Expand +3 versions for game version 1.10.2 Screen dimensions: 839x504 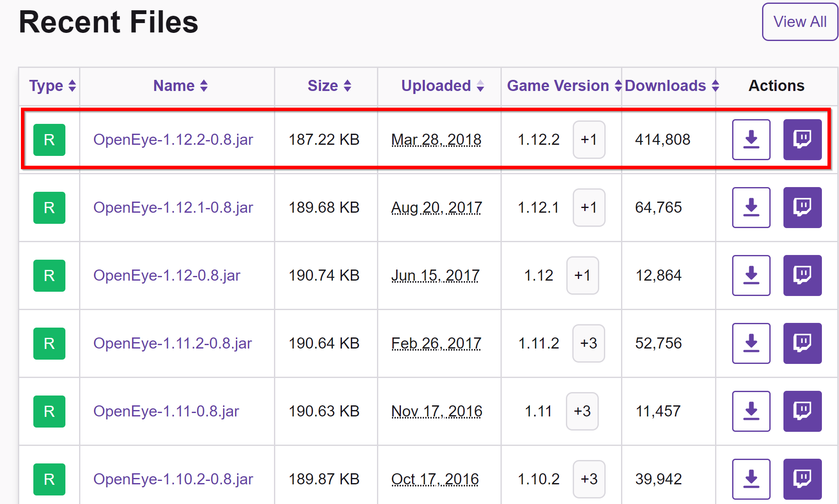[589, 479]
